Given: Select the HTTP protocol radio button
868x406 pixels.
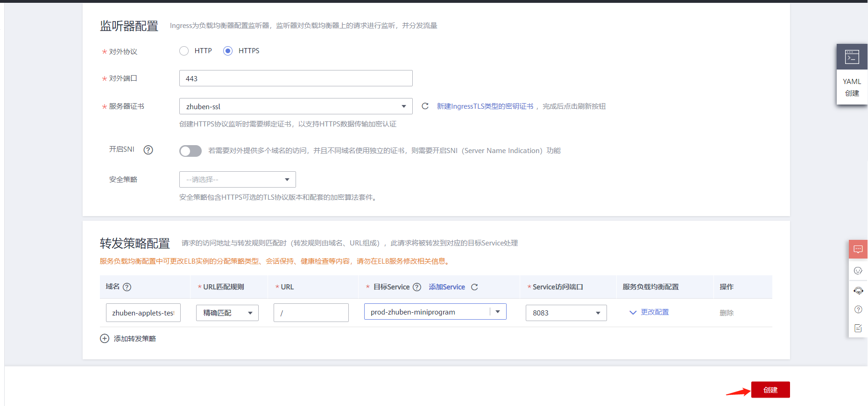Looking at the screenshot, I should coord(184,51).
